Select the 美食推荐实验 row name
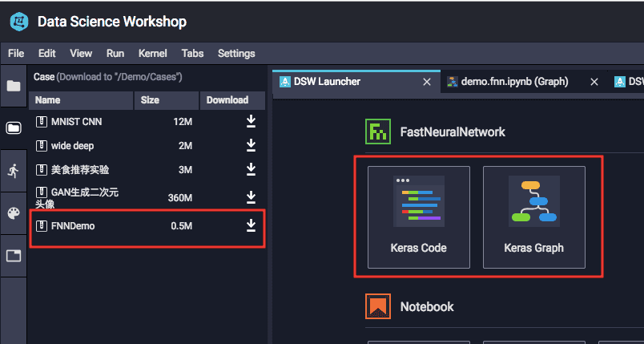The width and height of the screenshot is (644, 344). click(80, 170)
